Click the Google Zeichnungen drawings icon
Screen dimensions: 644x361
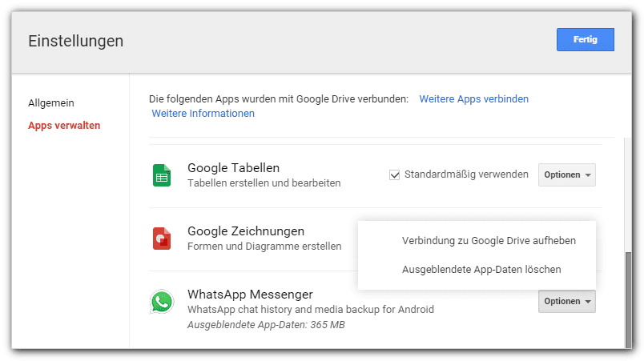162,239
